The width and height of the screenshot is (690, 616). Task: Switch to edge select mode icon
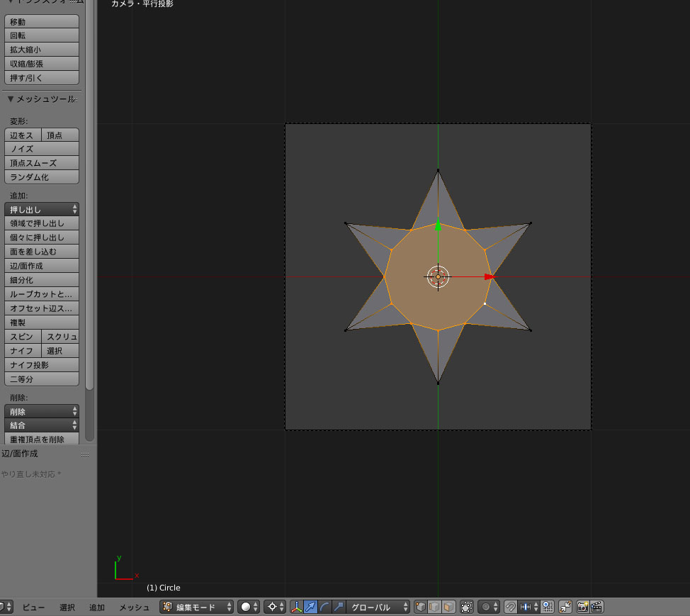pos(434,607)
